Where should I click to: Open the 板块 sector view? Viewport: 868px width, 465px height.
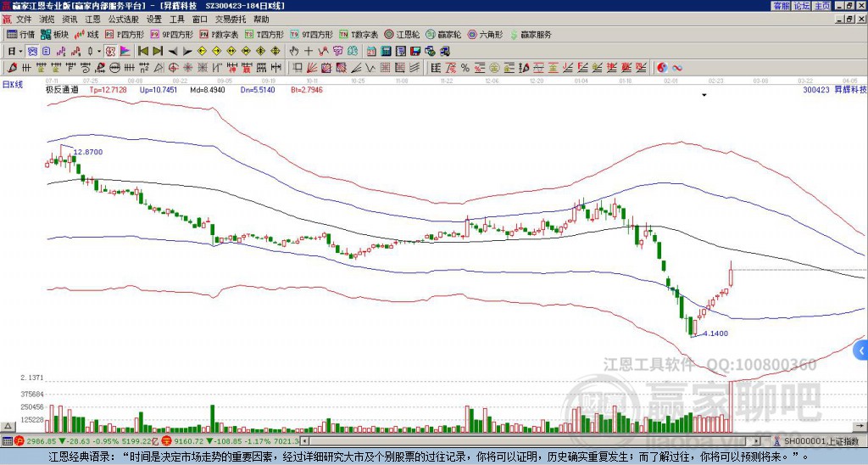(54, 34)
